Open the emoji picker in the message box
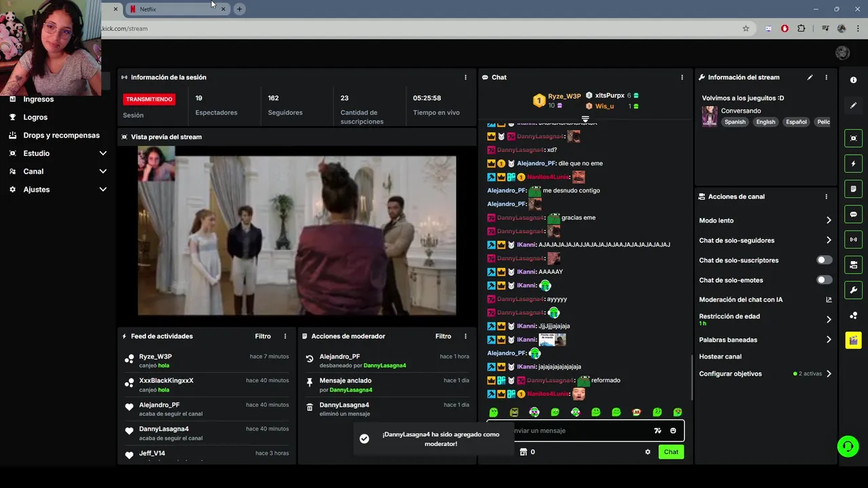The width and height of the screenshot is (868, 488). [673, 430]
